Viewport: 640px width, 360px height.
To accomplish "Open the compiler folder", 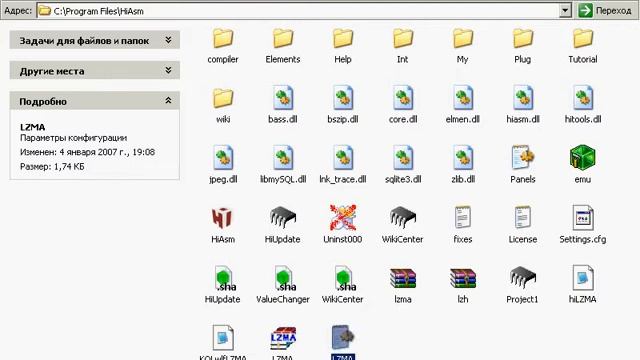I will [x=222, y=46].
